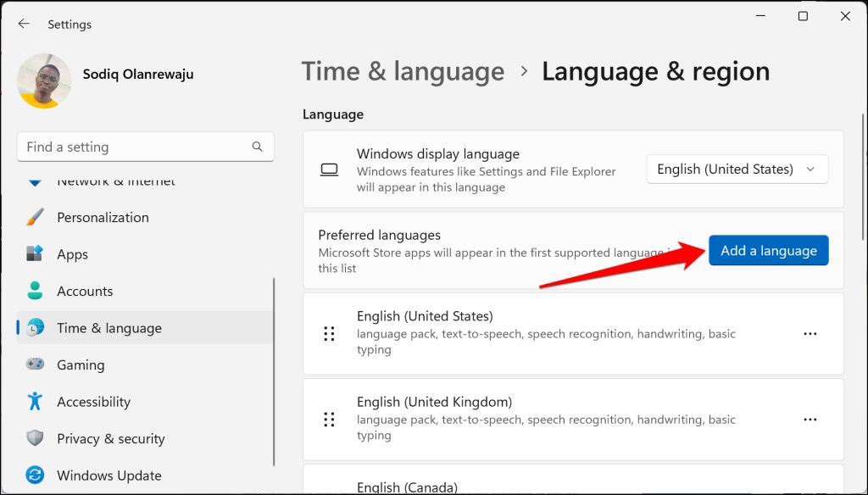This screenshot has width=868, height=495.
Task: Open the Sodiq Olanrewaju profile picture
Action: [x=44, y=81]
